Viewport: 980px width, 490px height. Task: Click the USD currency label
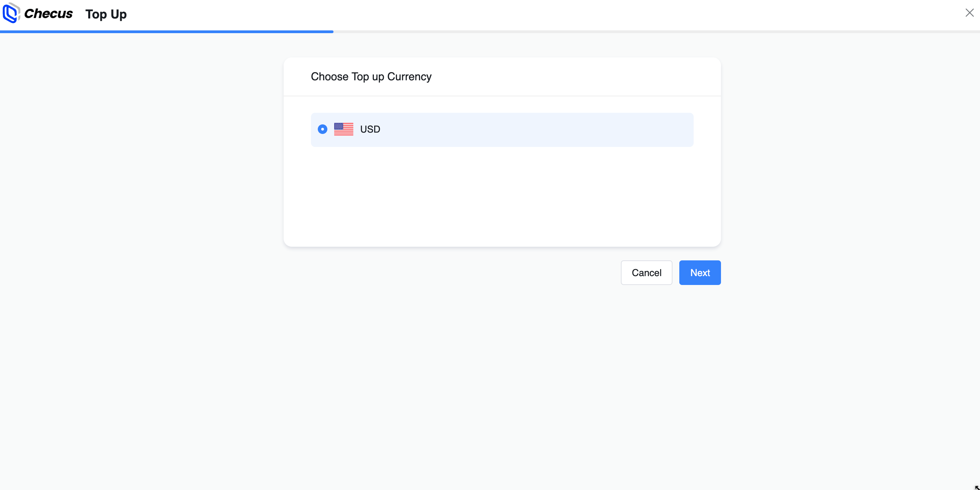coord(370,130)
